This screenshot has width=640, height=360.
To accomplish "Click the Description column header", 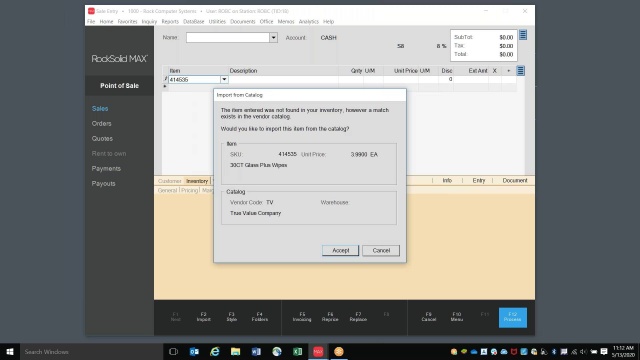I will [x=243, y=71].
